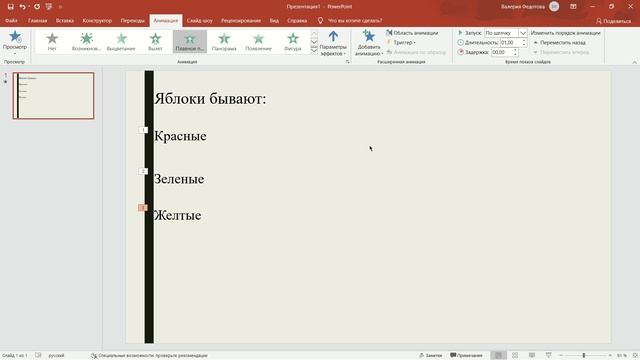Click animation marker next to Зеленые

(143, 171)
